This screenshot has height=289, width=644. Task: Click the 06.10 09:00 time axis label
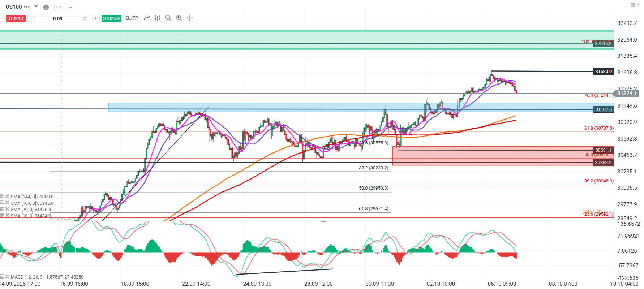[502, 284]
